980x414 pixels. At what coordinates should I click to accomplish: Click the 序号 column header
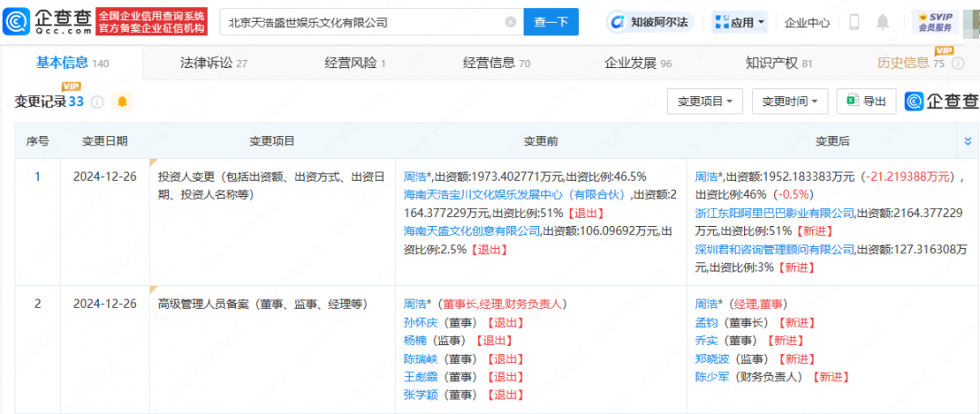coord(37,142)
